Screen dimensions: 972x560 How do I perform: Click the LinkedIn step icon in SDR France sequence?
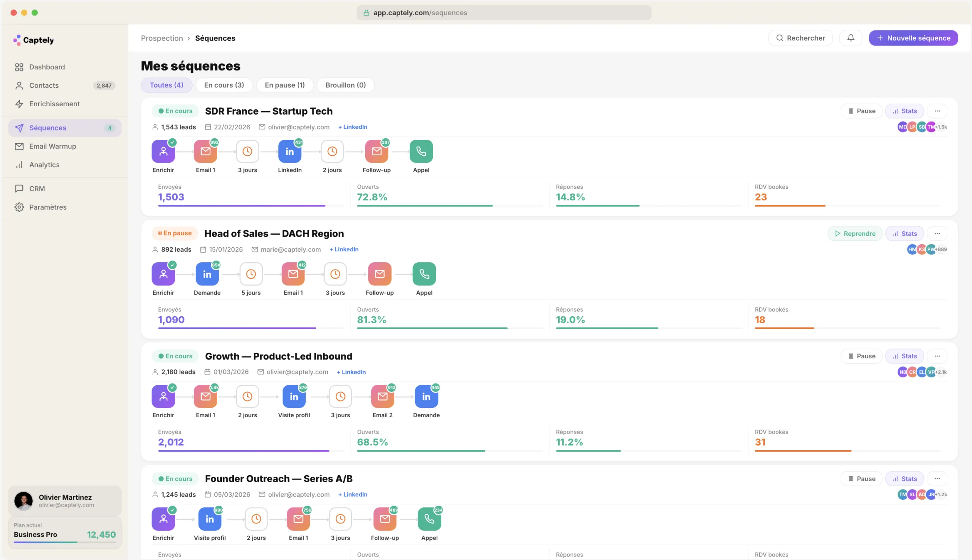[x=290, y=151]
